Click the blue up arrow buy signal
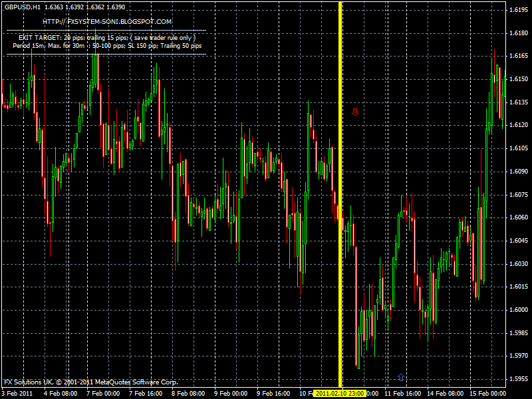532x399 pixels. pos(400,378)
